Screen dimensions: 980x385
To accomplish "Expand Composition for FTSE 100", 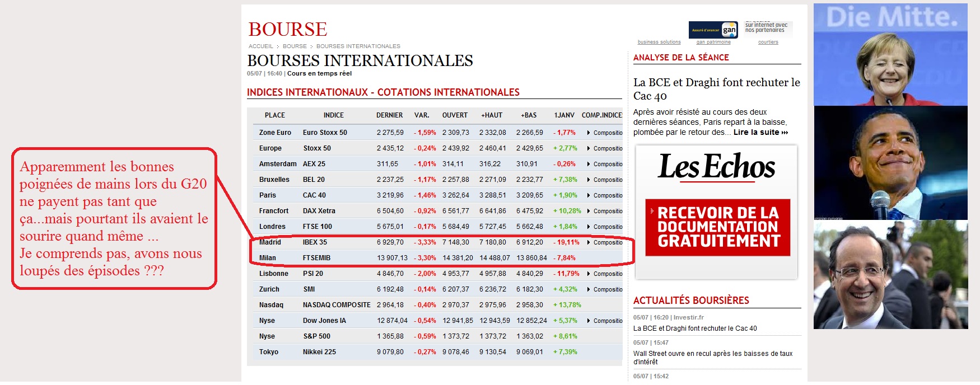I will pos(605,227).
